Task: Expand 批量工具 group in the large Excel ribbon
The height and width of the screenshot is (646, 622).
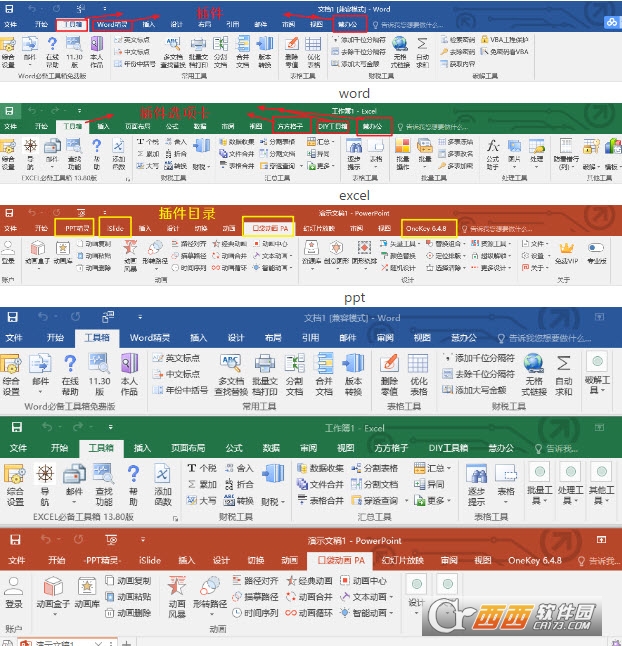Action: coord(540,485)
